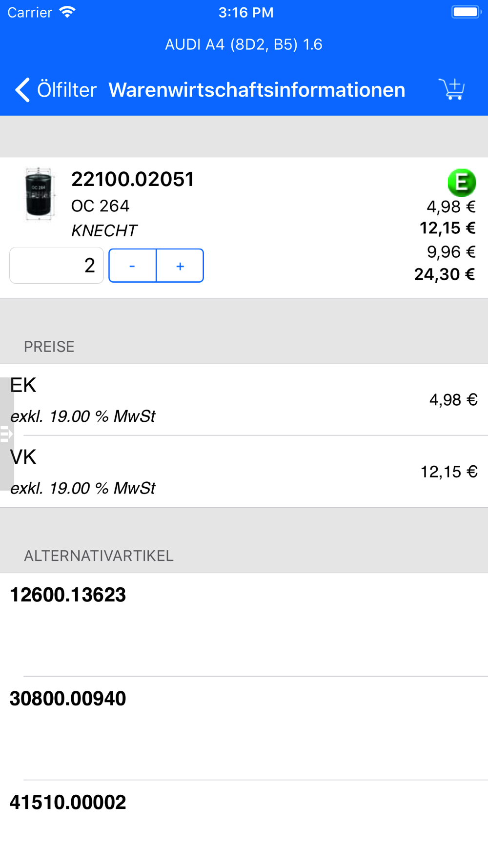This screenshot has height=868, width=488.
Task: Tap the Warenwirtschaftsinformationen title
Action: coord(257,90)
